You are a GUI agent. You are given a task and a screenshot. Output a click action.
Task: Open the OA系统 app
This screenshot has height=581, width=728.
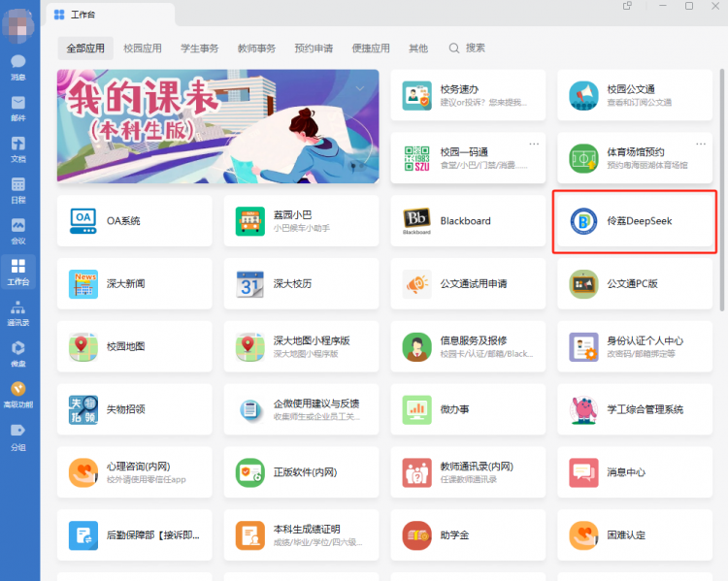coord(135,221)
